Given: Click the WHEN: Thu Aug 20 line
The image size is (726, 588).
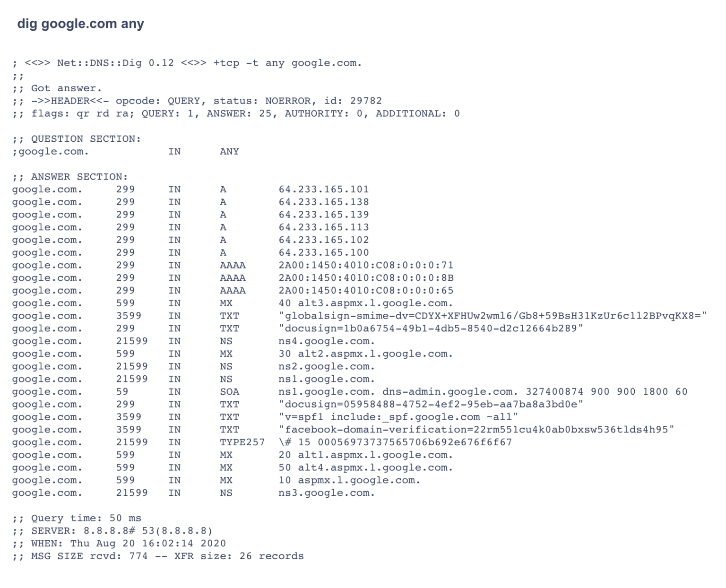Looking at the screenshot, I should point(119,544).
